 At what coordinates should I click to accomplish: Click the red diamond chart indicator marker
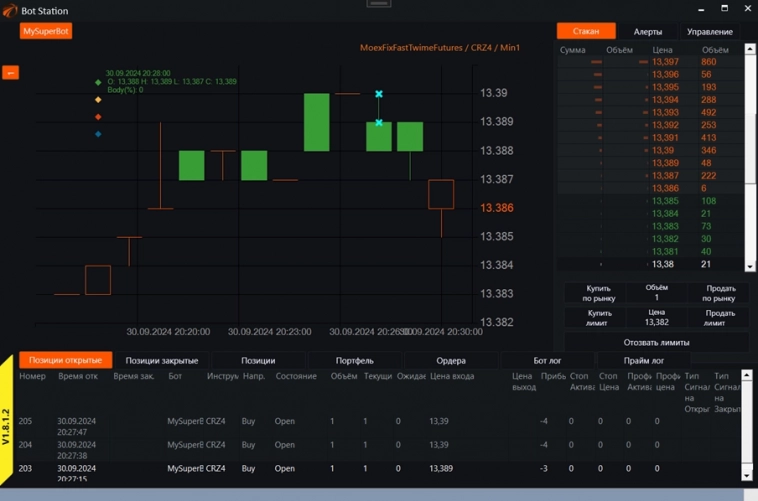tap(98, 117)
